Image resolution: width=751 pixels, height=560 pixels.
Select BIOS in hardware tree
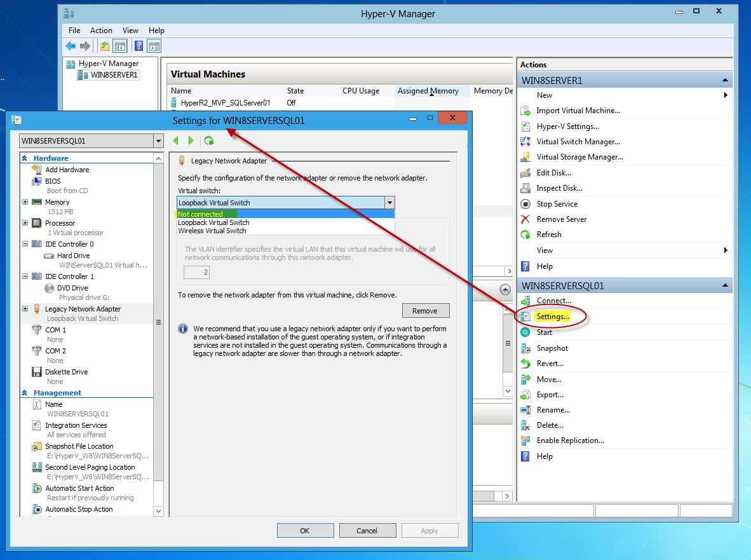[53, 181]
